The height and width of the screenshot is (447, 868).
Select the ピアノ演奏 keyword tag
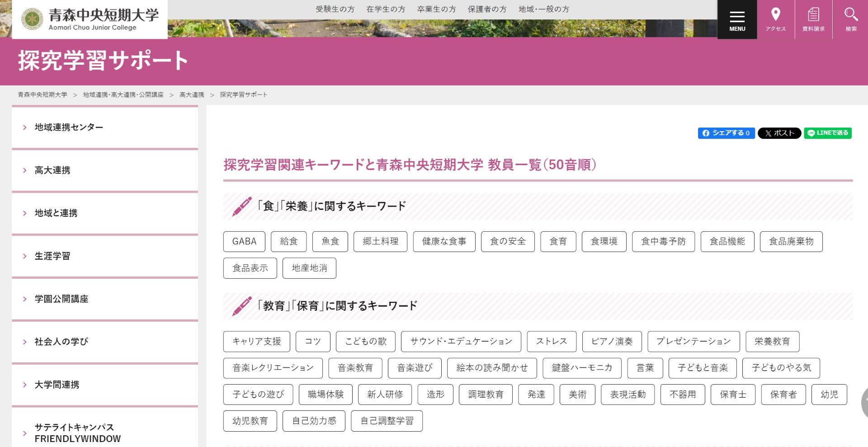(612, 342)
